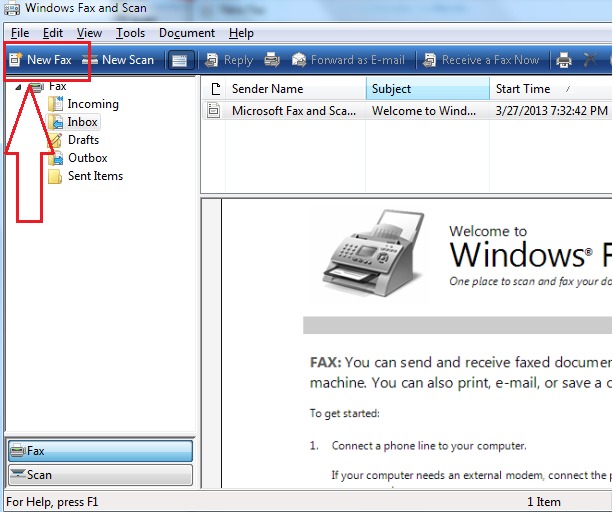Click the Windows Fax and Scan title icon
Viewport: 613px width, 516px height.
point(12,8)
